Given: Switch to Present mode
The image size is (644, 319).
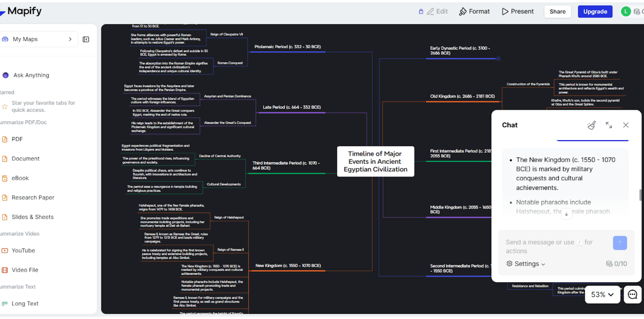Looking at the screenshot, I should pos(518,11).
